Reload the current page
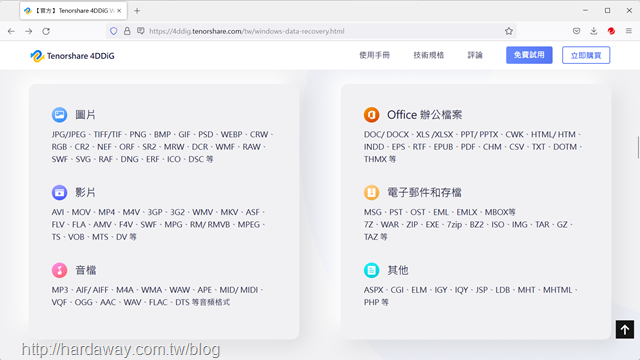This screenshot has height=360, width=640. pos(46,31)
